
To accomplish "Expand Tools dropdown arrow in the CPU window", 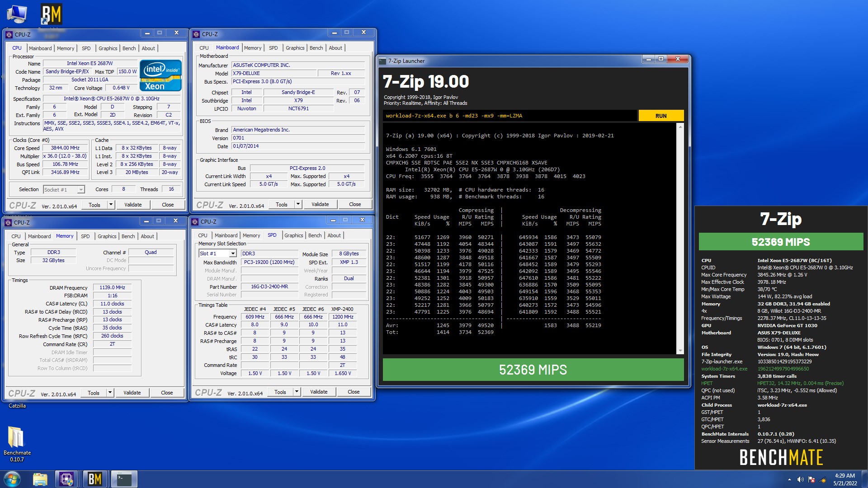I will (111, 205).
